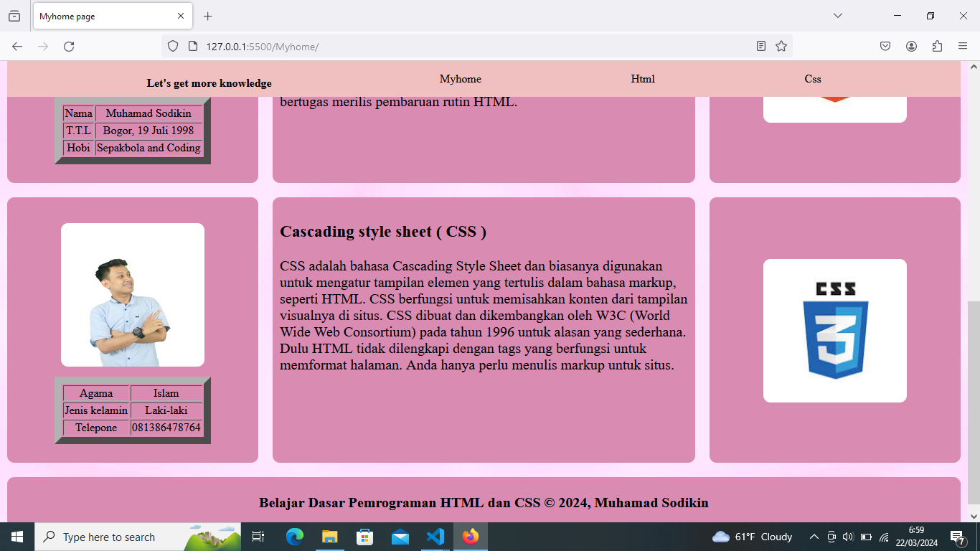Open Save to Pocket
980x551 pixels.
click(885, 47)
